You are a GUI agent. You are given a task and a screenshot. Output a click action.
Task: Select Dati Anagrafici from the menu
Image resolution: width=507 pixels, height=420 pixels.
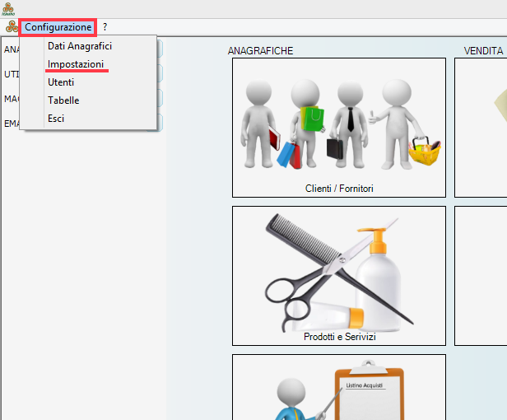[79, 46]
